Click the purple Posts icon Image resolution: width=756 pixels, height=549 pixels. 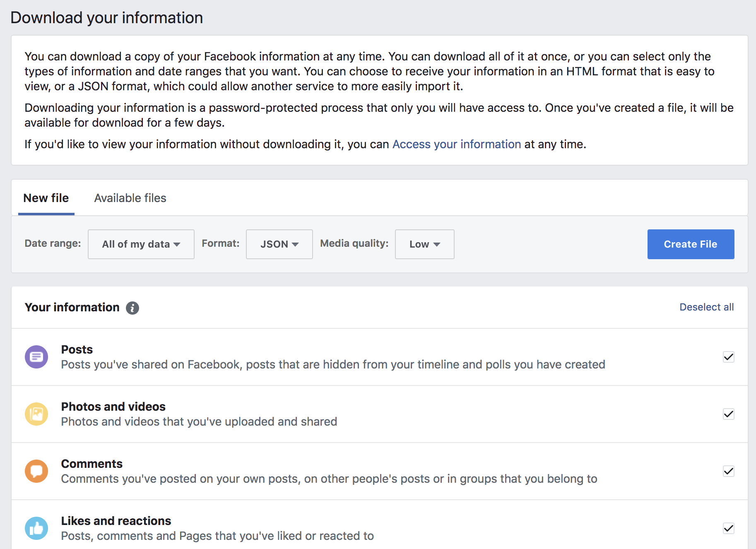[36, 357]
